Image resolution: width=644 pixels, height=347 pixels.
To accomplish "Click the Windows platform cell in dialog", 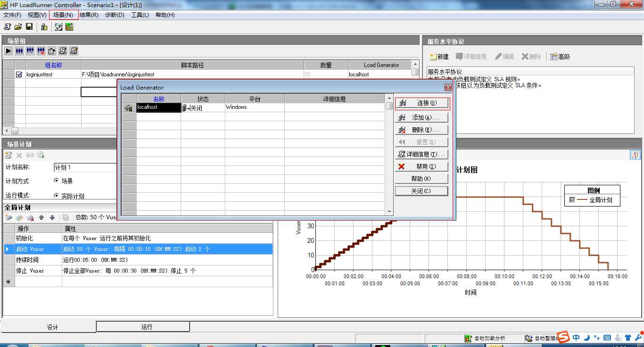I will tap(255, 107).
